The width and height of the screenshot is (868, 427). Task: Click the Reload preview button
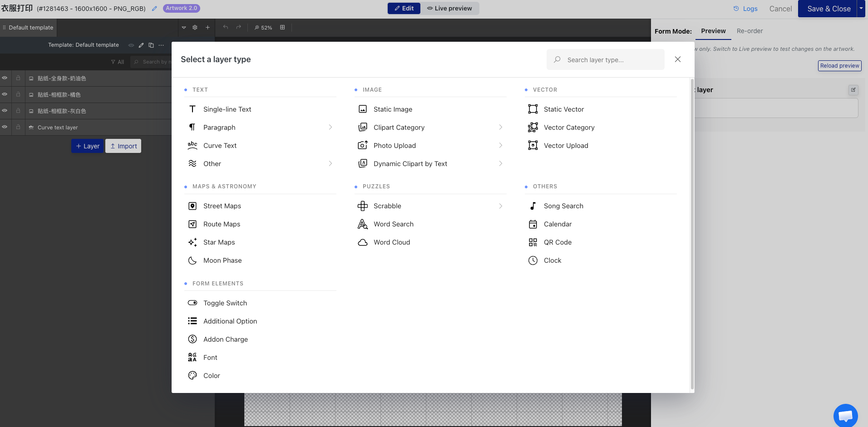pos(839,66)
